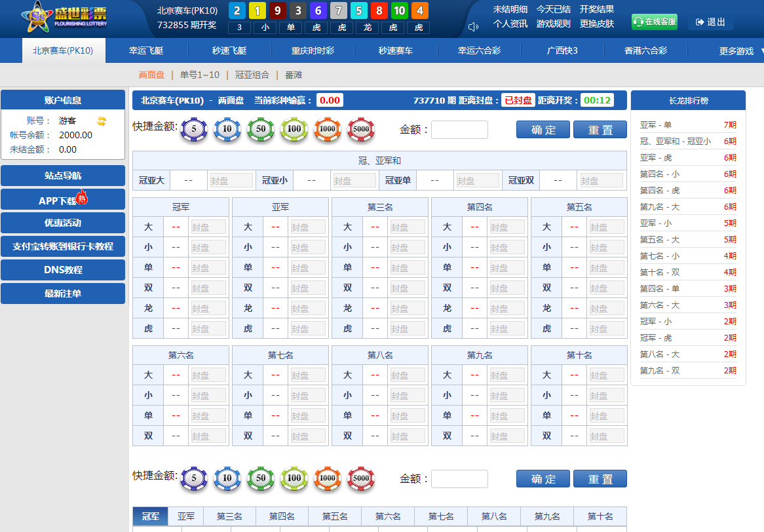Open the 重庆时时彩 game tab
764x532 pixels.
coord(313,50)
